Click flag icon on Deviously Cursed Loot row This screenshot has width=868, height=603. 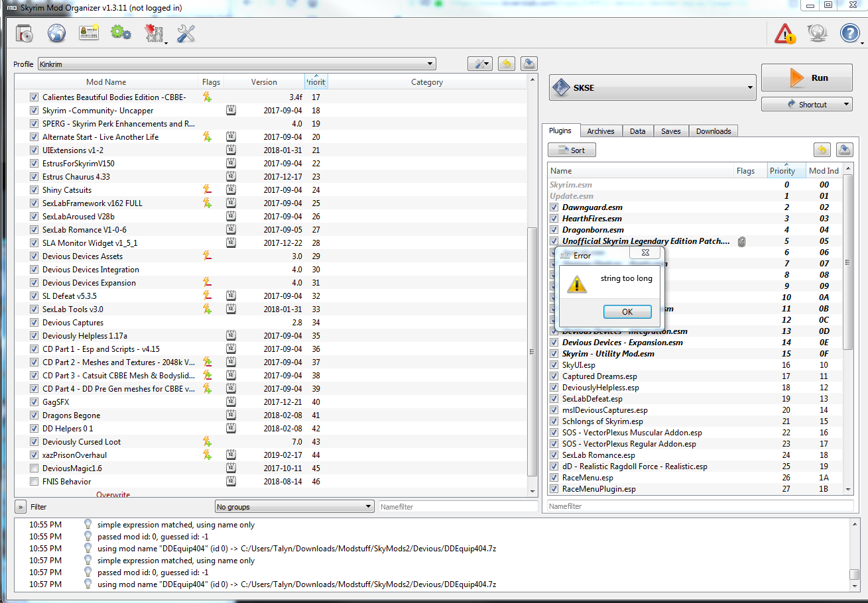tap(207, 442)
